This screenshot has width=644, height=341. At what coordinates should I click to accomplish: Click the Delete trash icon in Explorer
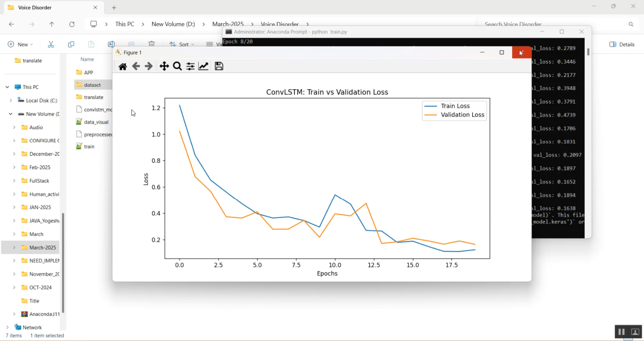(x=152, y=44)
